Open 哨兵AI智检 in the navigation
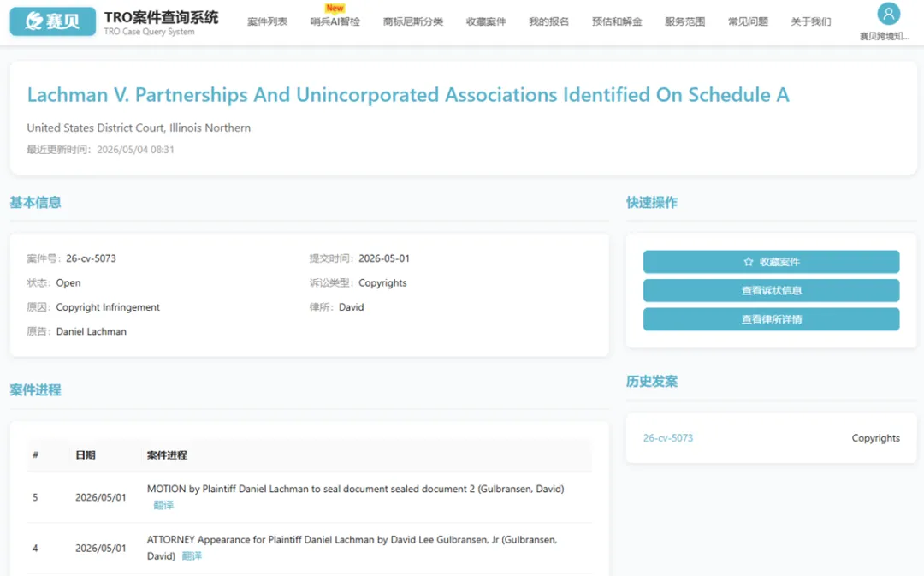924x576 pixels. 335,21
